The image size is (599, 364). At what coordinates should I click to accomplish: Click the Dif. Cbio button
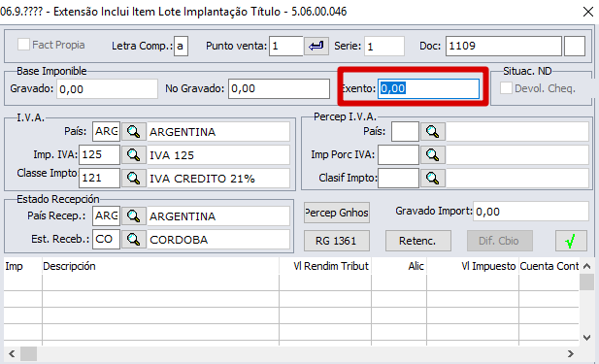point(499,241)
